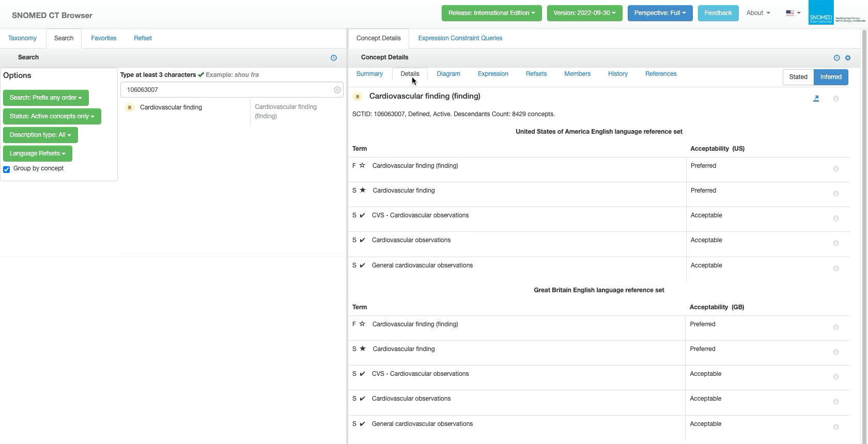This screenshot has width=868, height=444.
Task: Click the page vertical scrollbar
Action: 864,236
